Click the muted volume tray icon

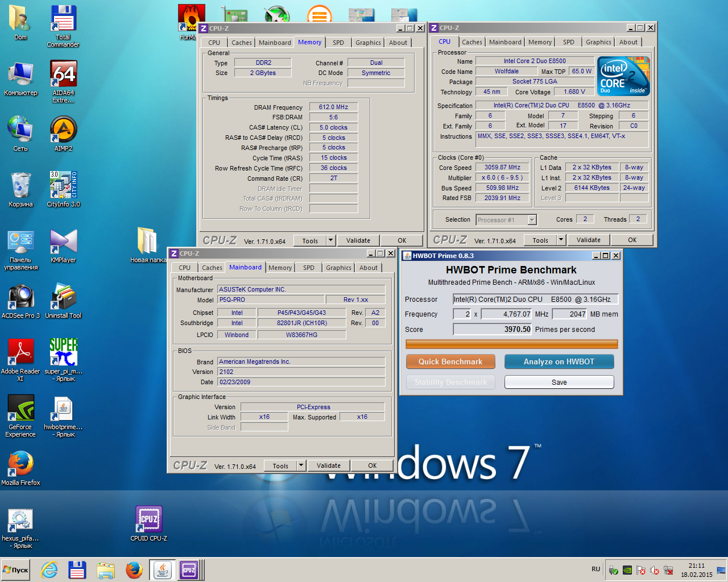pos(655,570)
